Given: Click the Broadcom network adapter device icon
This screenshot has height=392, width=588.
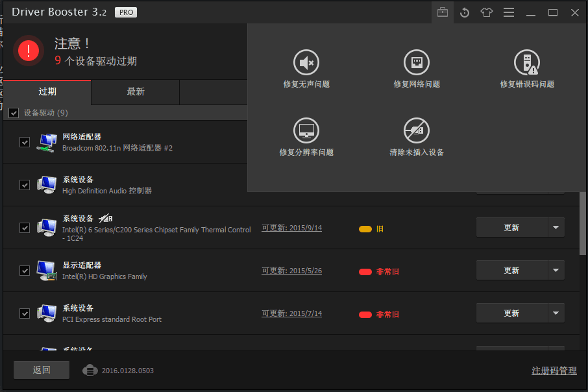Looking at the screenshot, I should click(x=47, y=143).
